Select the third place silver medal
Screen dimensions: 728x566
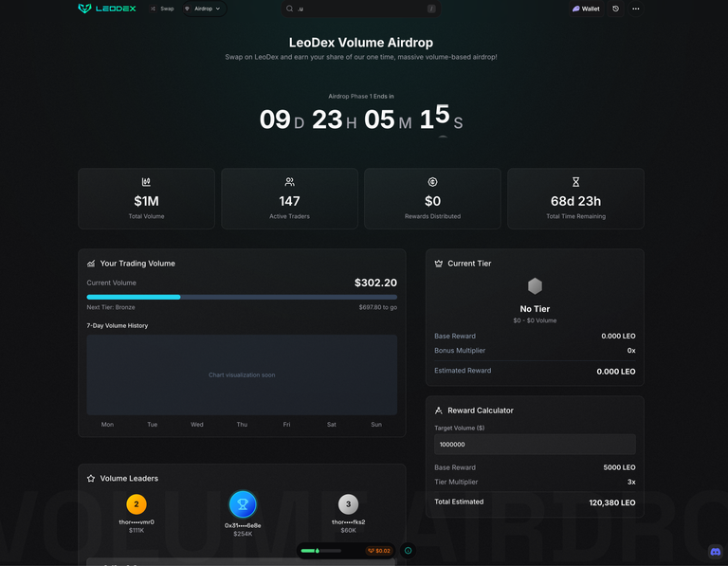(x=348, y=504)
